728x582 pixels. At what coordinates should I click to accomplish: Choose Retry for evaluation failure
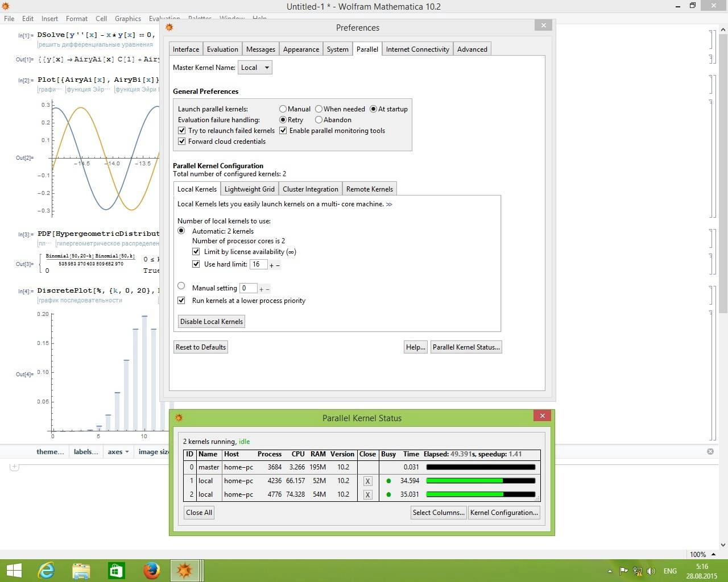pyautogui.click(x=283, y=120)
